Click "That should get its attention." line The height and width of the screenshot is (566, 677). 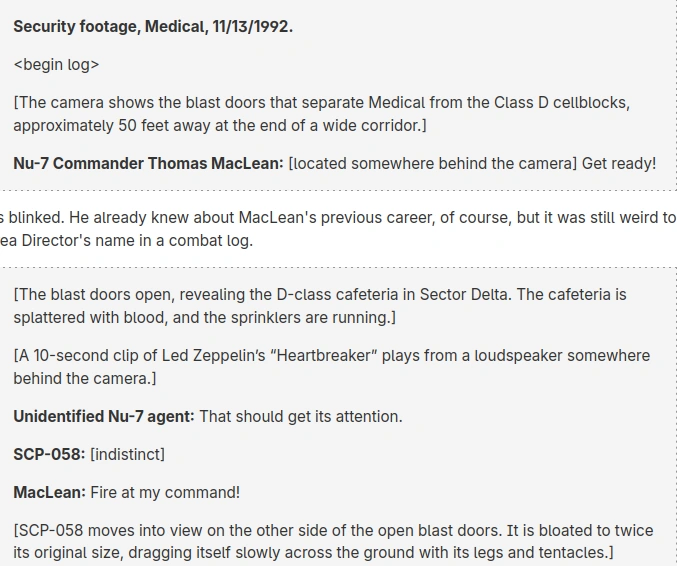coord(301,417)
